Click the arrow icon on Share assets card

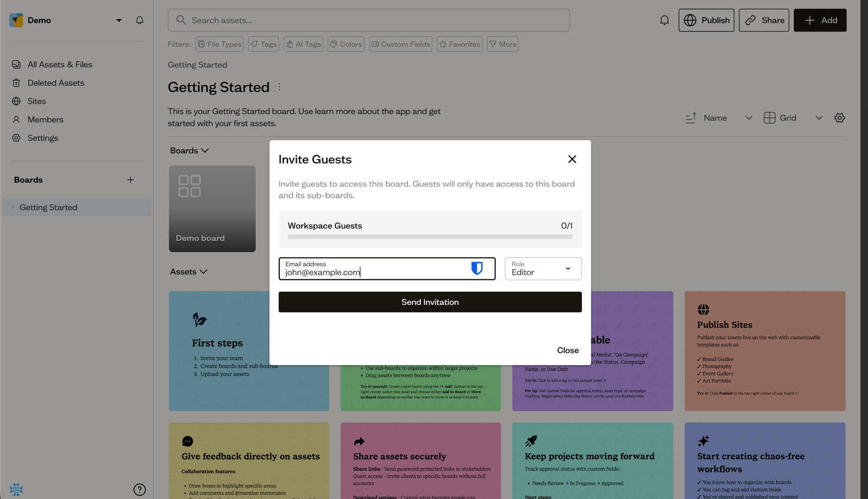[x=359, y=442]
